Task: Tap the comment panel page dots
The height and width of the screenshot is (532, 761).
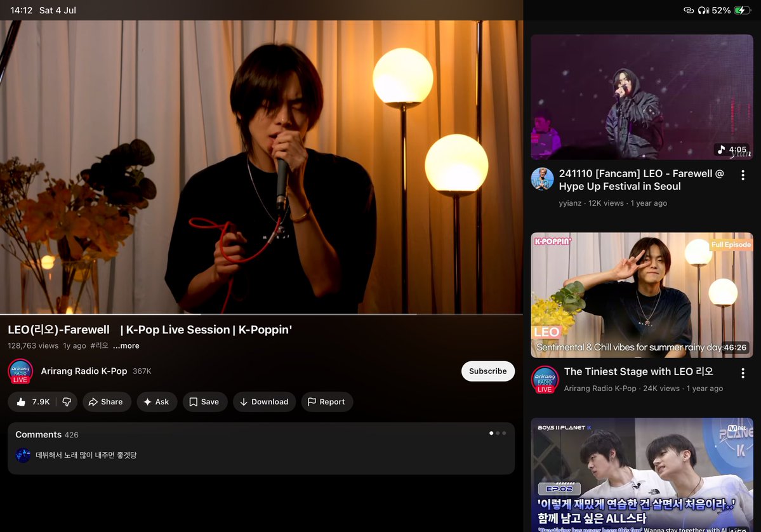Action: tap(498, 433)
